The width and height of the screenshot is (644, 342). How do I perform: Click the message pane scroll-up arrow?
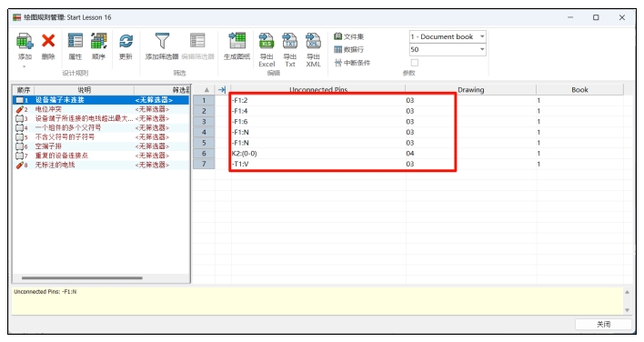(627, 292)
